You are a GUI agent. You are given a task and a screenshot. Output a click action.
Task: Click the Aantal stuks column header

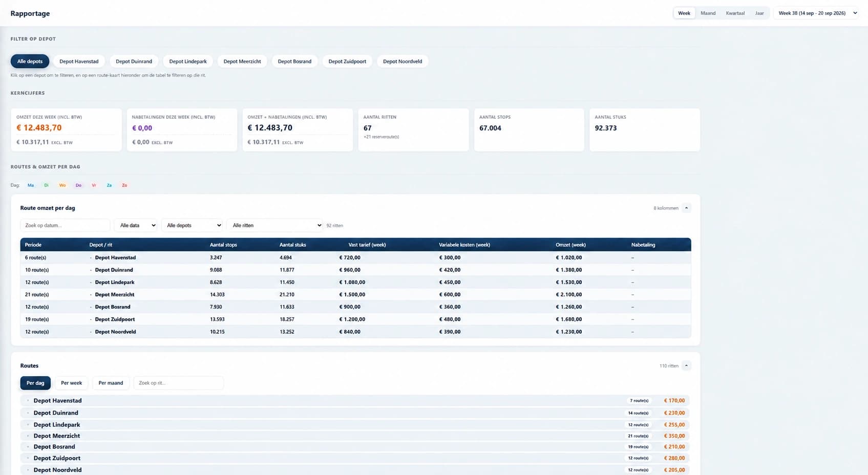293,245
